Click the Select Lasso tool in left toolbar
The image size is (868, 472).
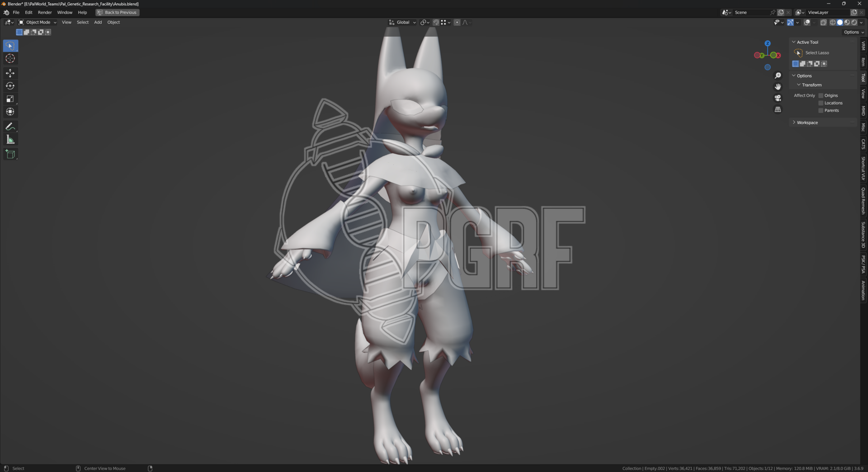(10, 46)
